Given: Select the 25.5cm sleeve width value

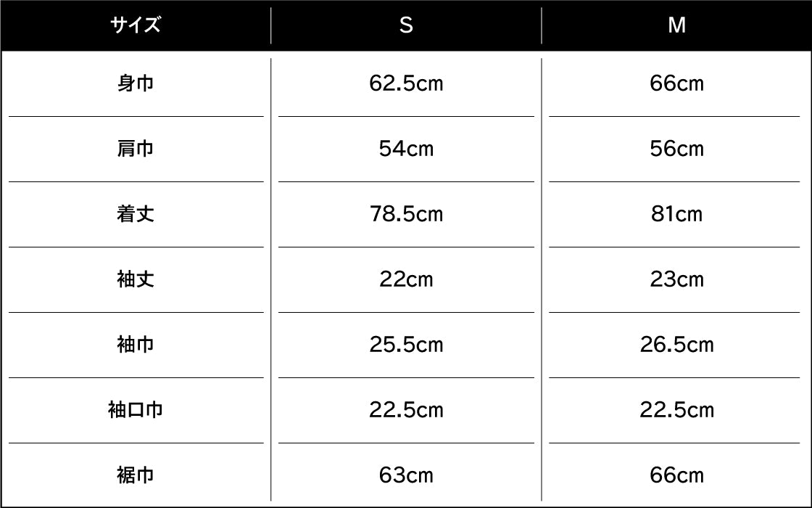Looking at the screenshot, I should coord(406,345).
